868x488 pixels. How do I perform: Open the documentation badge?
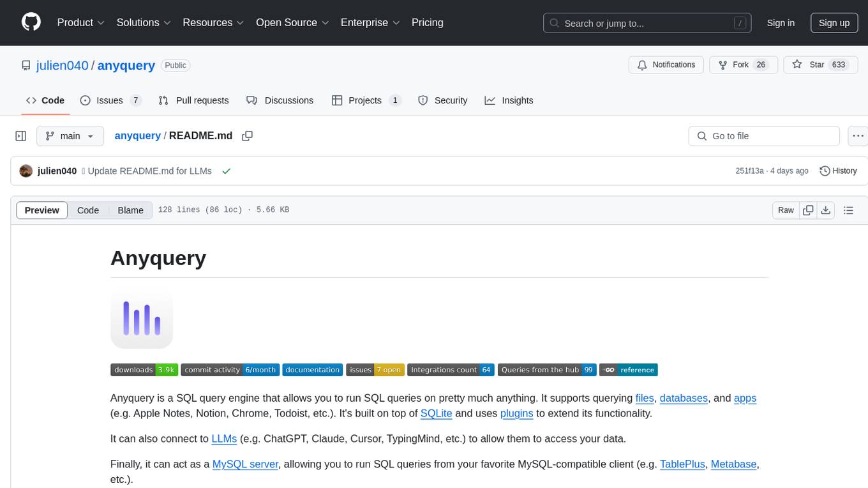tap(313, 370)
